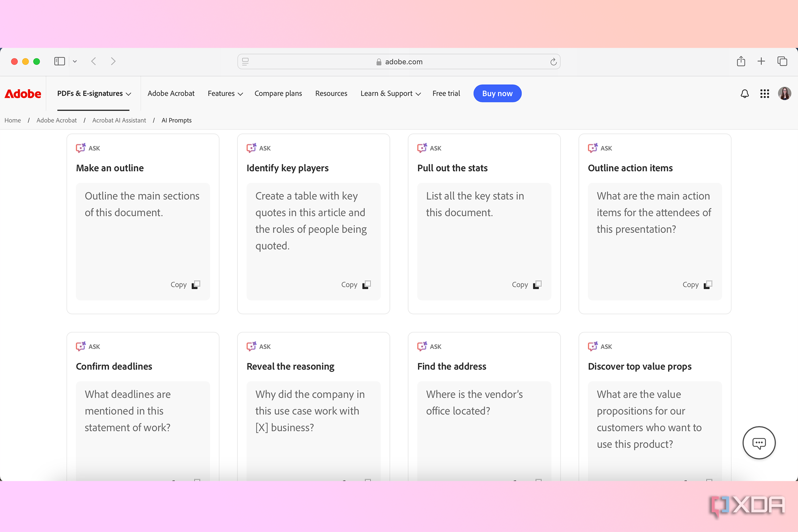Expand the Learn & Support dropdown
This screenshot has height=532, width=798.
point(391,93)
